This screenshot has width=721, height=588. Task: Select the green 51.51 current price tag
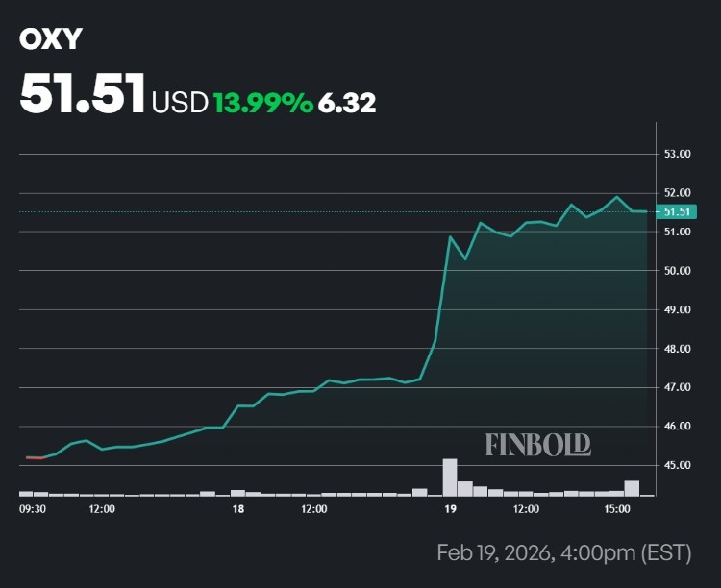(x=677, y=211)
